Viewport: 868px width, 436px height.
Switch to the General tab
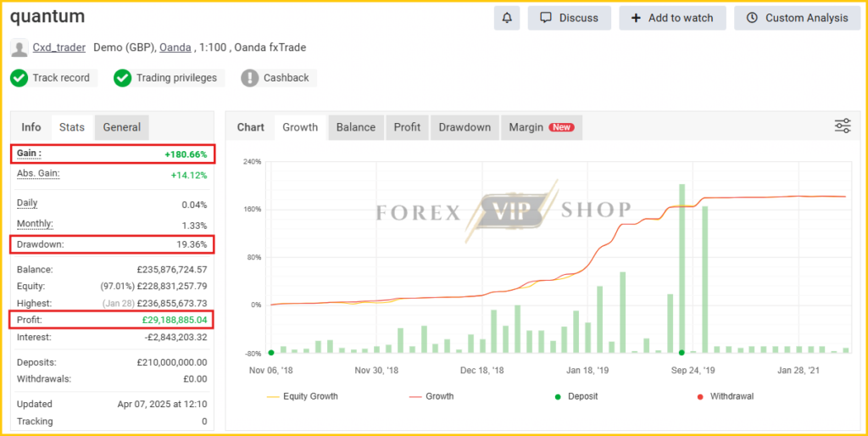(122, 127)
